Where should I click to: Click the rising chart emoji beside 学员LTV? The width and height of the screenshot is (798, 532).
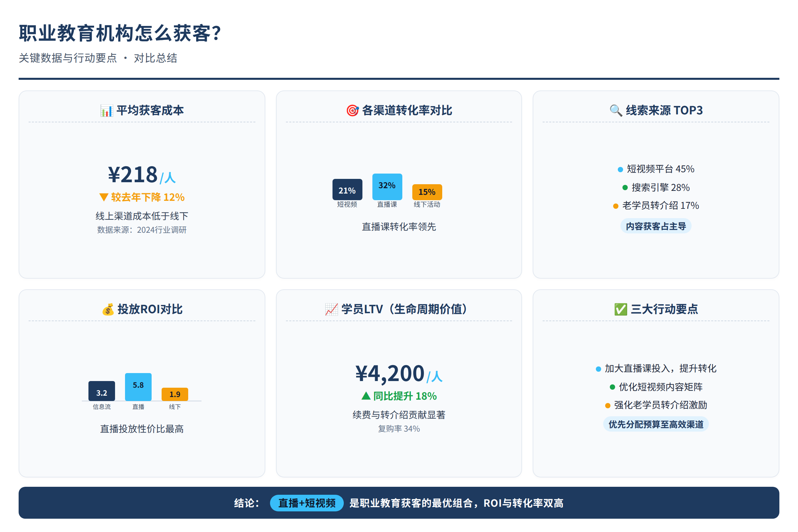tap(332, 310)
